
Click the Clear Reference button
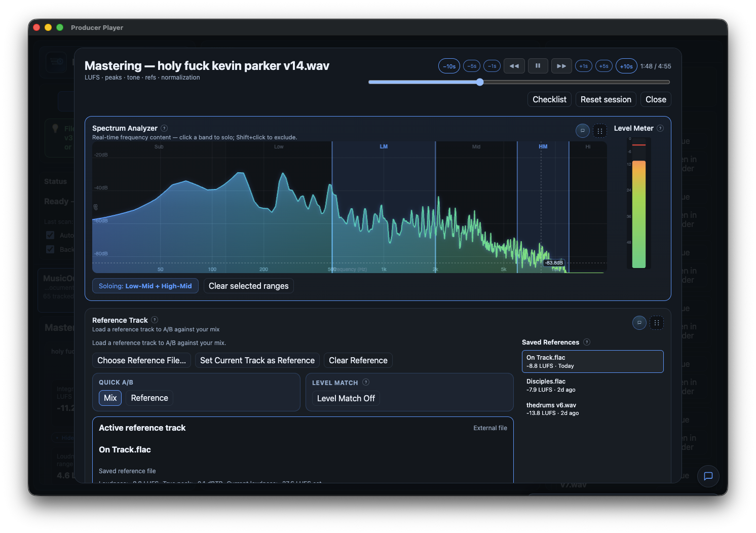coord(358,360)
